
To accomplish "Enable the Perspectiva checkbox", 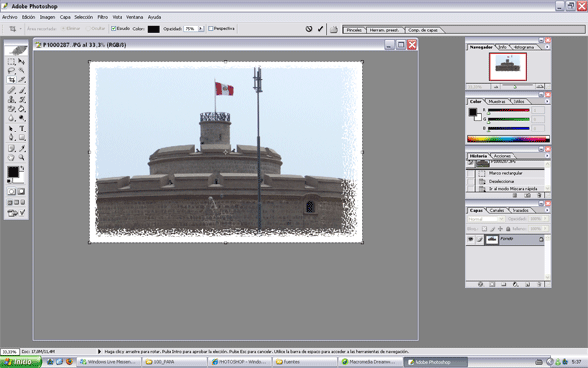I will coord(211,28).
